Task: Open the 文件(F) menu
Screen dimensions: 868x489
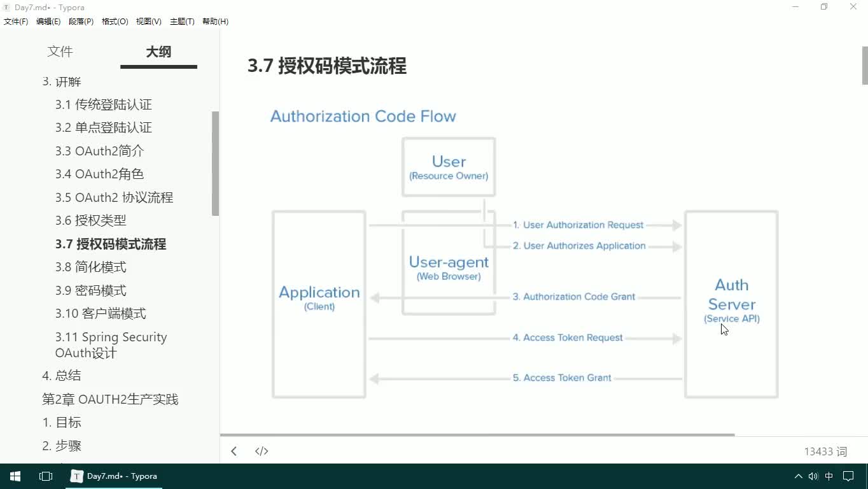Action: [x=16, y=22]
